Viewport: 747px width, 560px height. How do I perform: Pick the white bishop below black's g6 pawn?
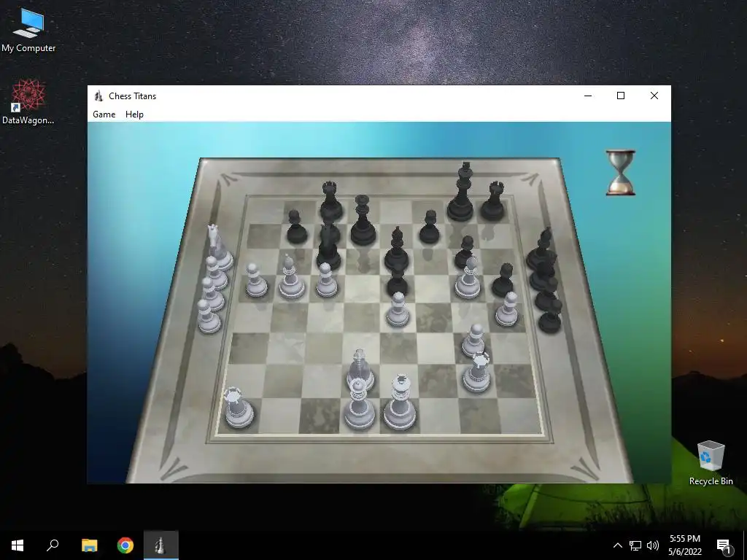(468, 279)
